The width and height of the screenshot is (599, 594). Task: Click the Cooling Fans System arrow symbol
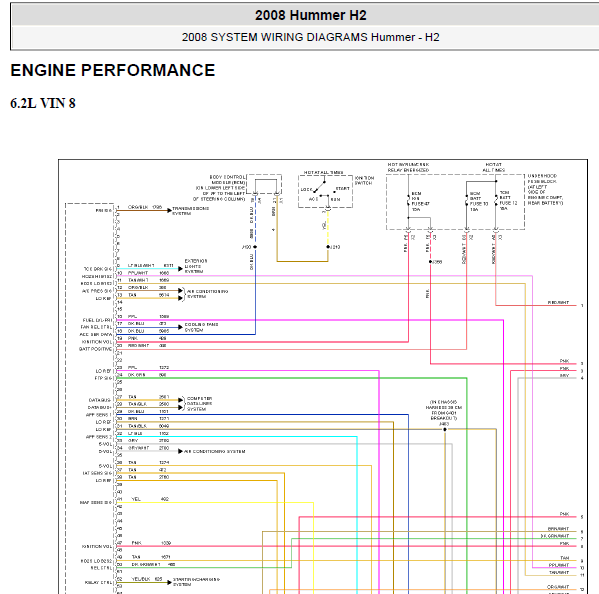coord(181,327)
